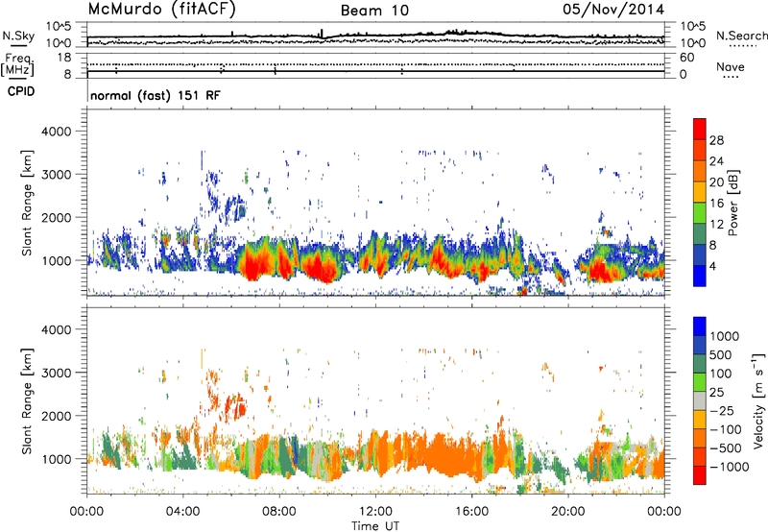Viewport: 768px width, 532px height.
Task: Click the '12:00' time axis tick label
Action: pyautogui.click(x=375, y=512)
